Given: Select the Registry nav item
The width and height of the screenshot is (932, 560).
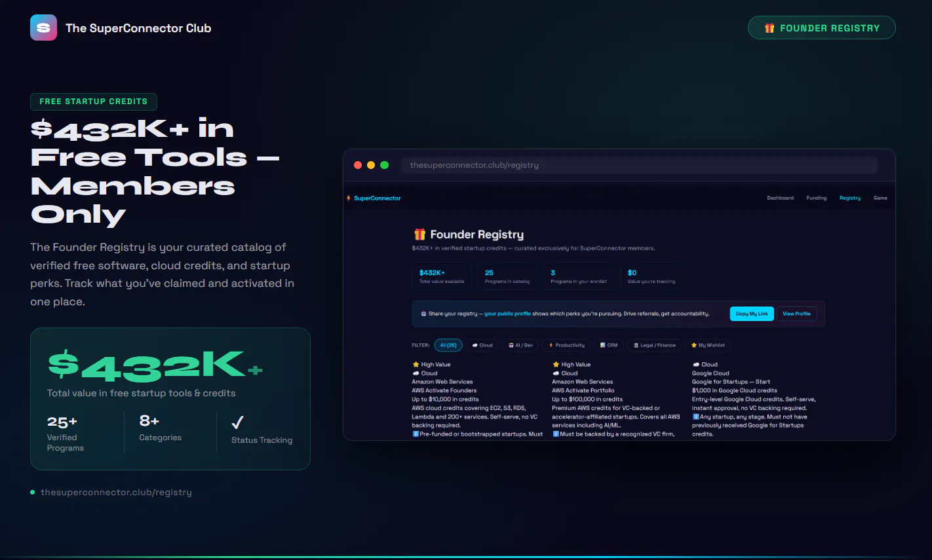Looking at the screenshot, I should coord(850,198).
